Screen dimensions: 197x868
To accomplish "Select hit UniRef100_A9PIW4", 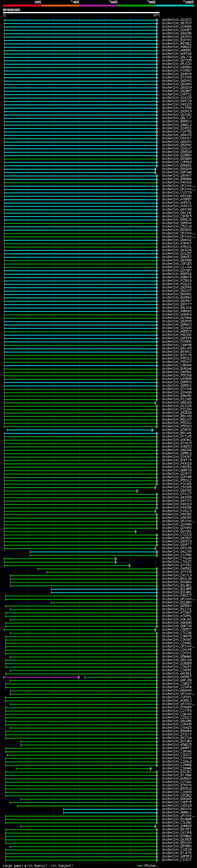I will click(177, 172).
